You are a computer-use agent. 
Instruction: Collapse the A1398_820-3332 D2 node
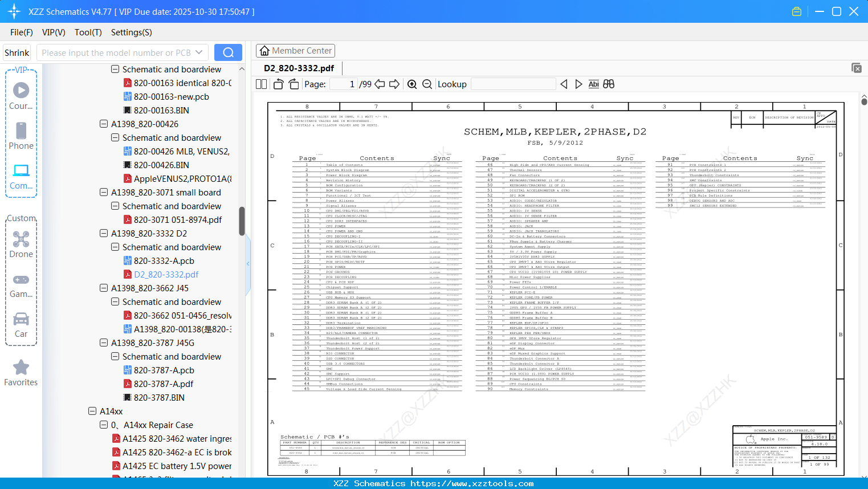(104, 233)
